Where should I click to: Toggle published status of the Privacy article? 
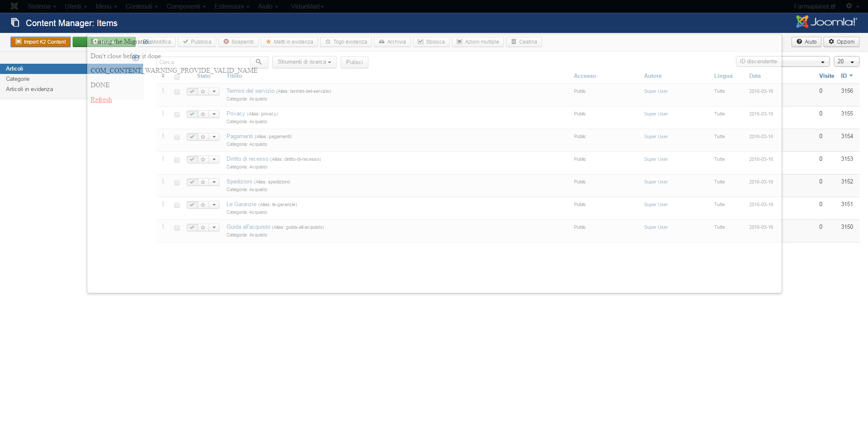[192, 114]
